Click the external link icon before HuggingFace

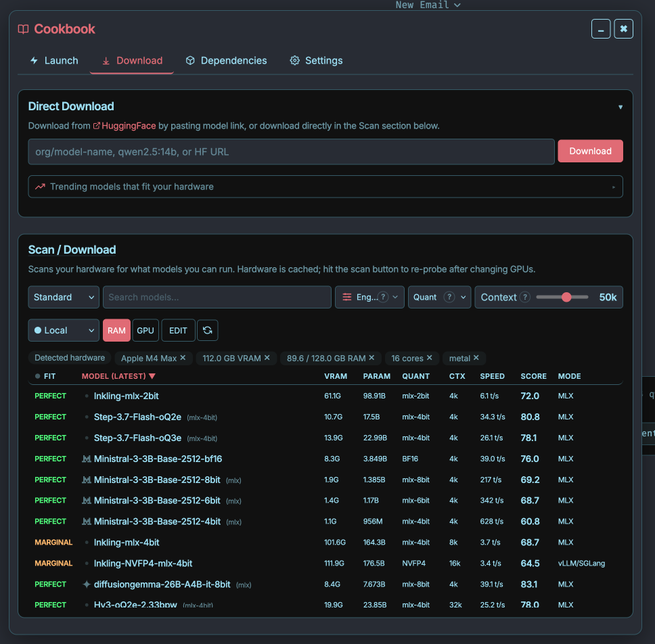coord(97,126)
